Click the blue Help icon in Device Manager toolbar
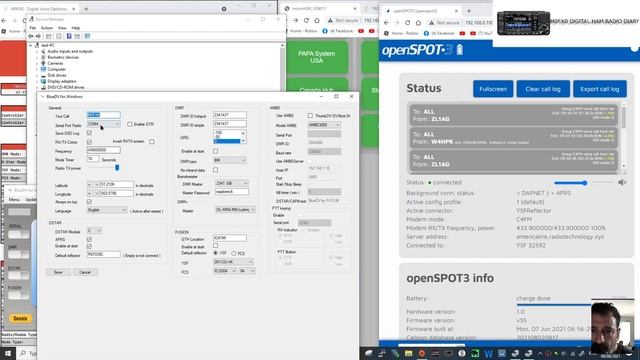This screenshot has width=640, height=360. [x=69, y=36]
